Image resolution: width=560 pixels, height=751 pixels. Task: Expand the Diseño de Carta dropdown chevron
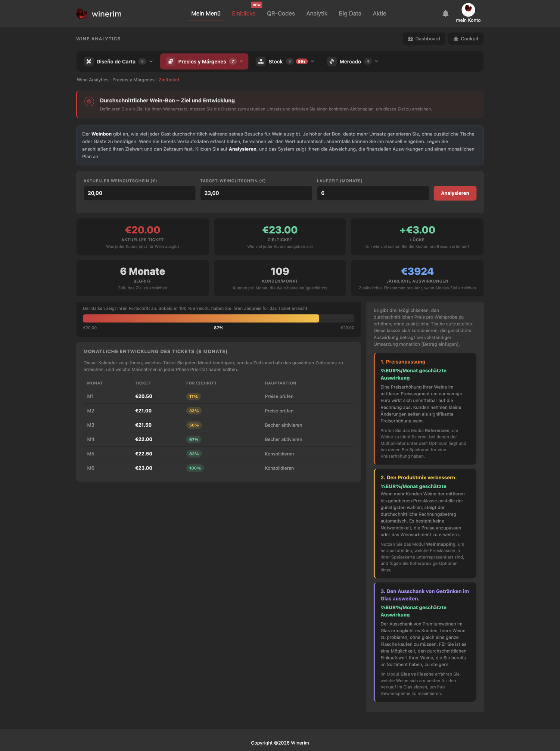pyautogui.click(x=151, y=62)
